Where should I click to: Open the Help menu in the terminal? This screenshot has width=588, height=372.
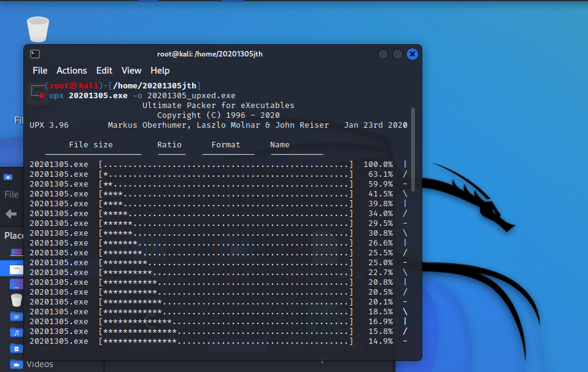(160, 71)
